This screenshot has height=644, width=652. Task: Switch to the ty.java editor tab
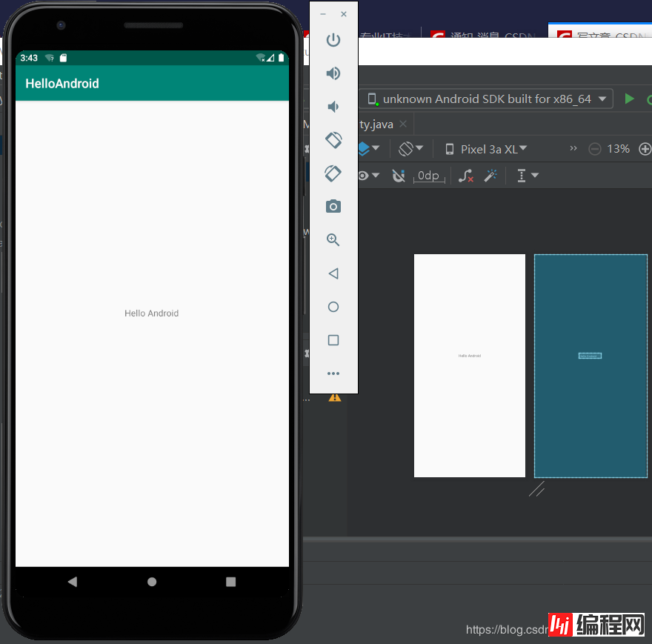pos(376,124)
